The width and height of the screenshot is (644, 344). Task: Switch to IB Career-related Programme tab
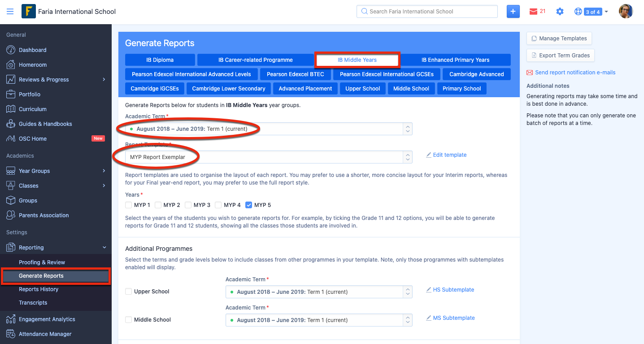256,60
